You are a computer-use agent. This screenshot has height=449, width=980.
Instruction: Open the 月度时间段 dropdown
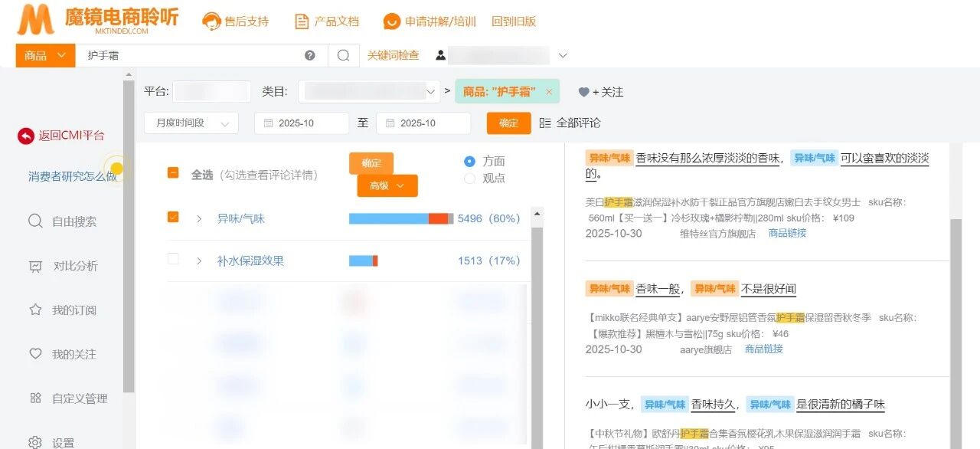tap(191, 123)
